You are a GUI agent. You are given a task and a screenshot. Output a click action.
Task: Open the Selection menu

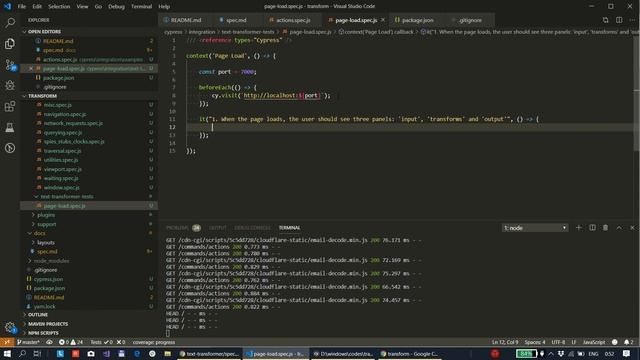(59, 7)
